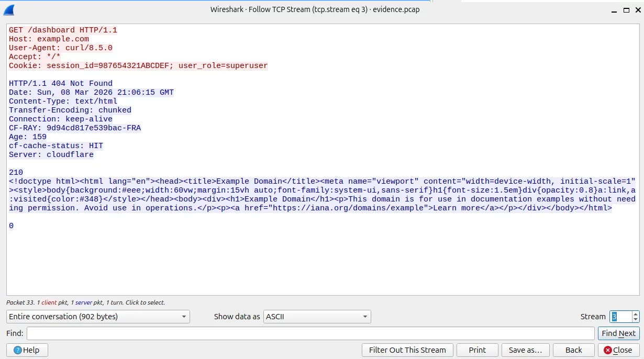
Task: Close the dialog via bottom Close button
Action: 618,350
